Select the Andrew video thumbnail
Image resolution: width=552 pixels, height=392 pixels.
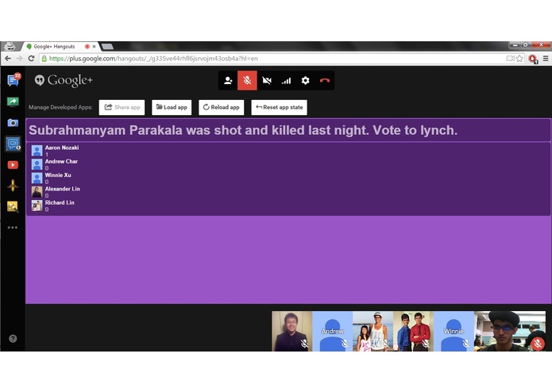pyautogui.click(x=332, y=331)
